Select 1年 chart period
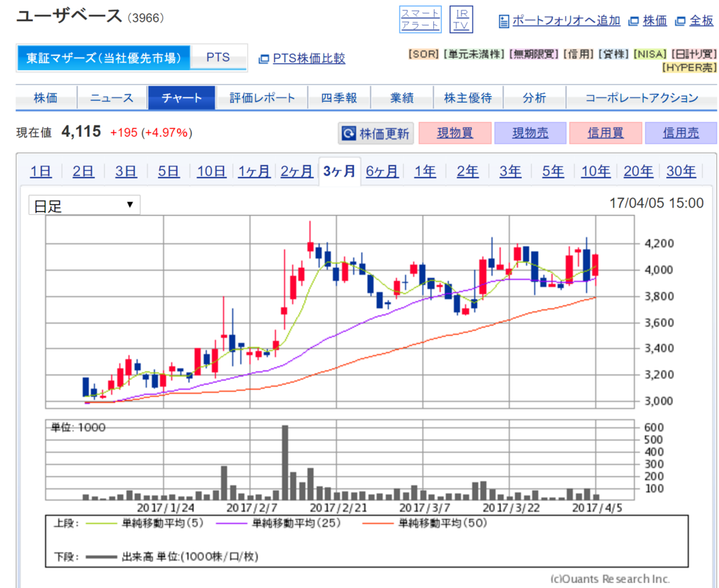 (x=425, y=171)
